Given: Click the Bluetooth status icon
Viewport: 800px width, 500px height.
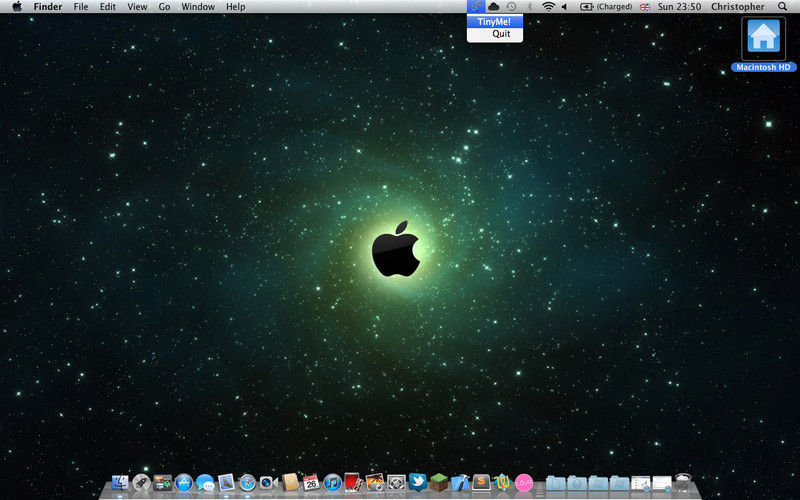Looking at the screenshot, I should 529,7.
